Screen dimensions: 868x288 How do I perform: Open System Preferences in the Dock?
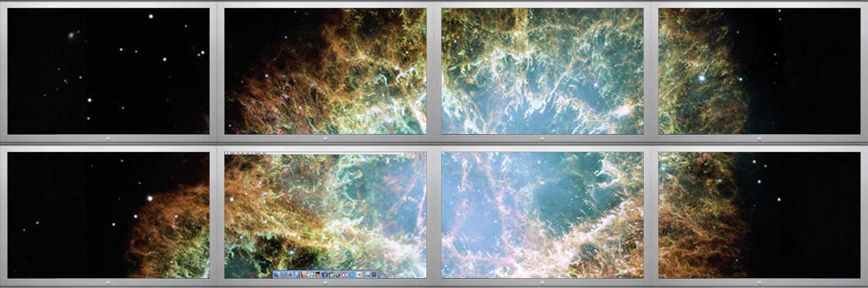coord(359,274)
